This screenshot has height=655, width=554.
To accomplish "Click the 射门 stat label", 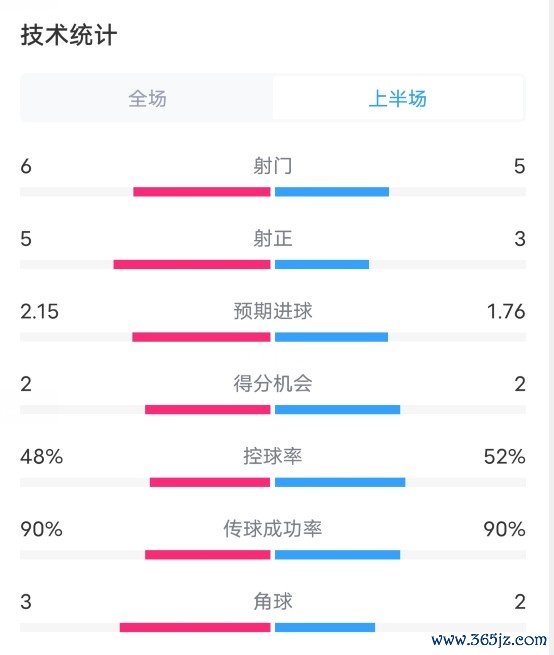I will [x=272, y=166].
